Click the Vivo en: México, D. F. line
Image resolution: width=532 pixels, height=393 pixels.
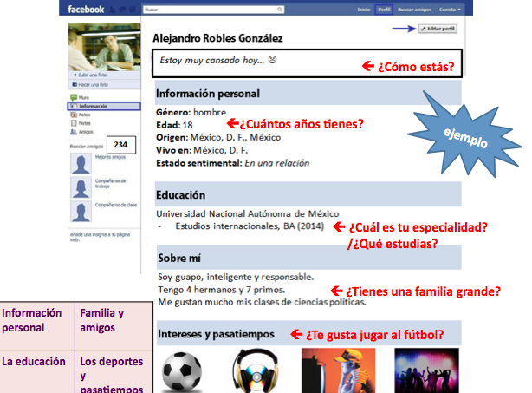(202, 150)
